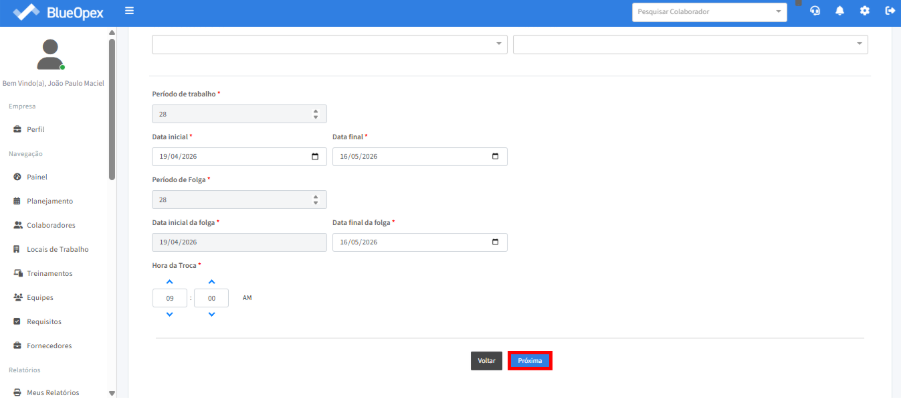Click the user avatar picture

[x=51, y=55]
